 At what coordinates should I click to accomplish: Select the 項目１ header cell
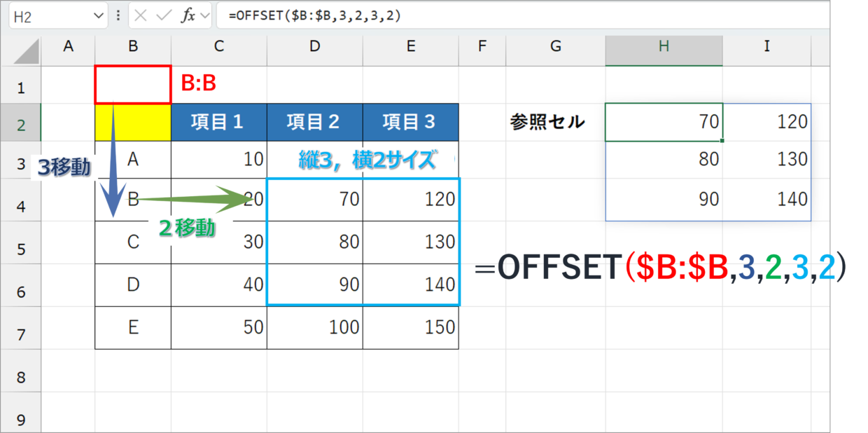219,123
